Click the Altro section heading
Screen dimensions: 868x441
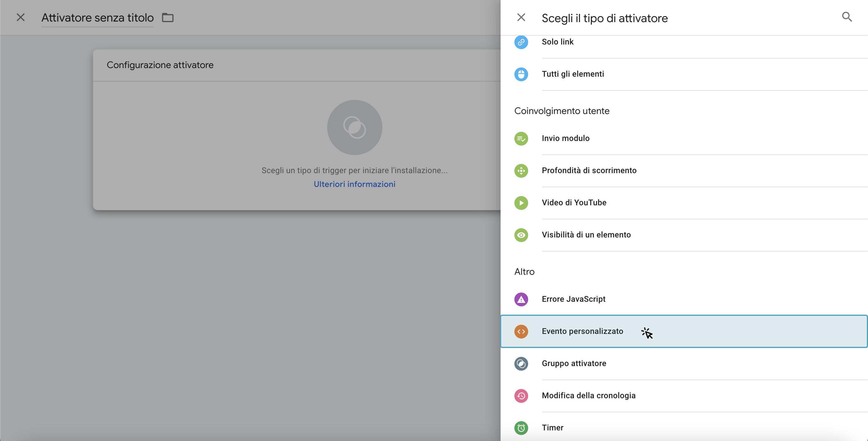pos(524,272)
